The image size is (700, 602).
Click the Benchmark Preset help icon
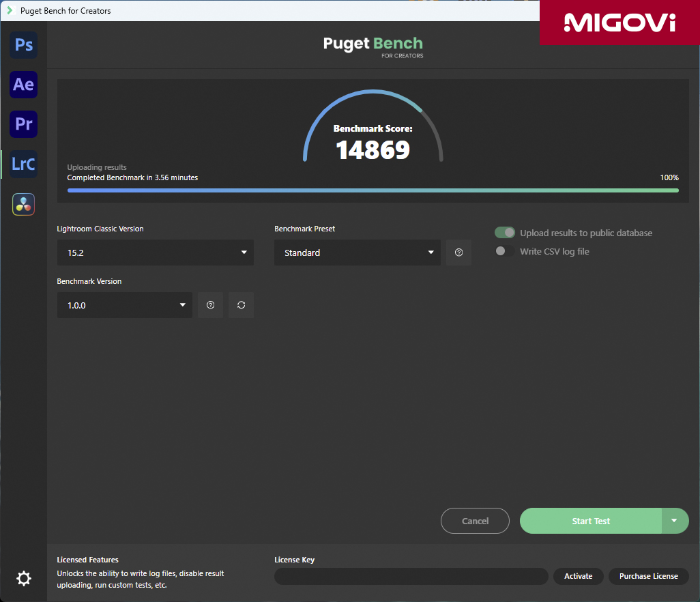coord(458,253)
